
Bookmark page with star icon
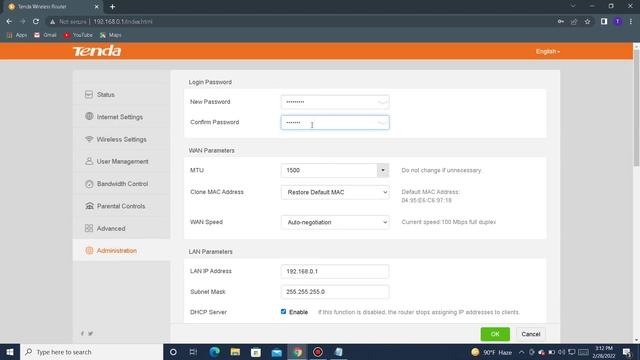tap(587, 21)
